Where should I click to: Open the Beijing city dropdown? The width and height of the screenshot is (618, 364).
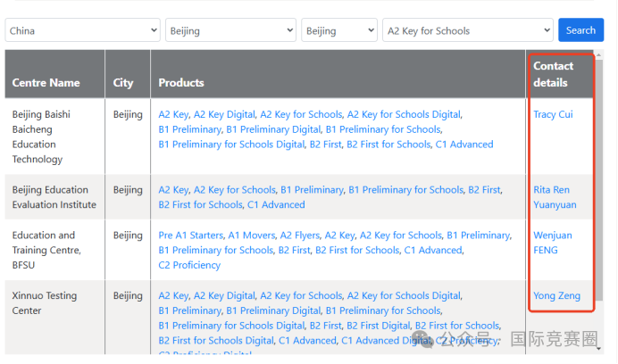click(339, 30)
